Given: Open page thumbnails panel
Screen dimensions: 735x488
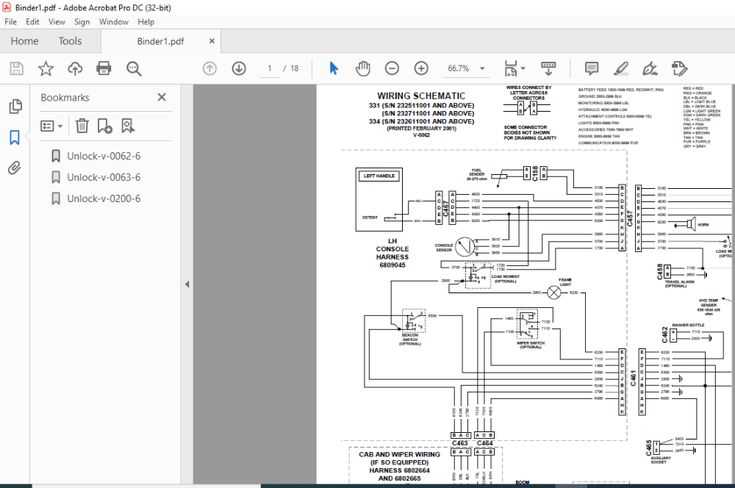Looking at the screenshot, I should click(x=15, y=106).
